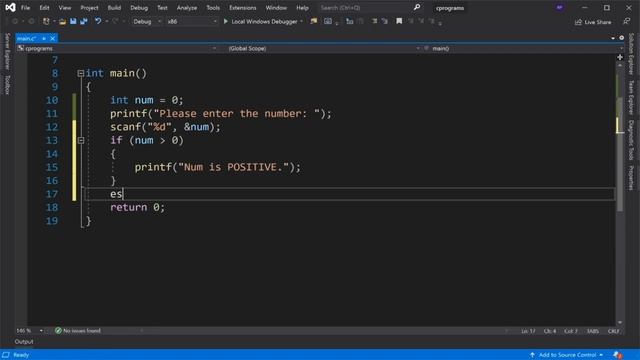Viewport: 640px width, 360px height.
Task: Open the Undo history dropdown arrow
Action: [107, 22]
